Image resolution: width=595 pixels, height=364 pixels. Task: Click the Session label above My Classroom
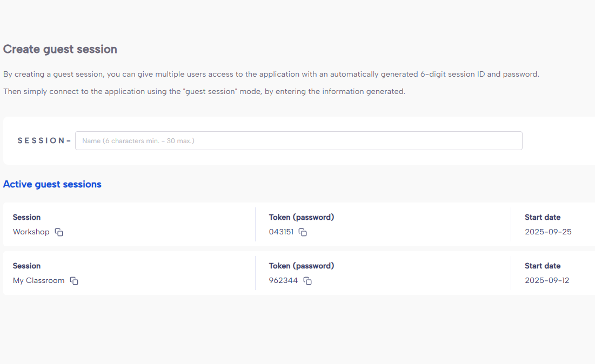(x=26, y=266)
